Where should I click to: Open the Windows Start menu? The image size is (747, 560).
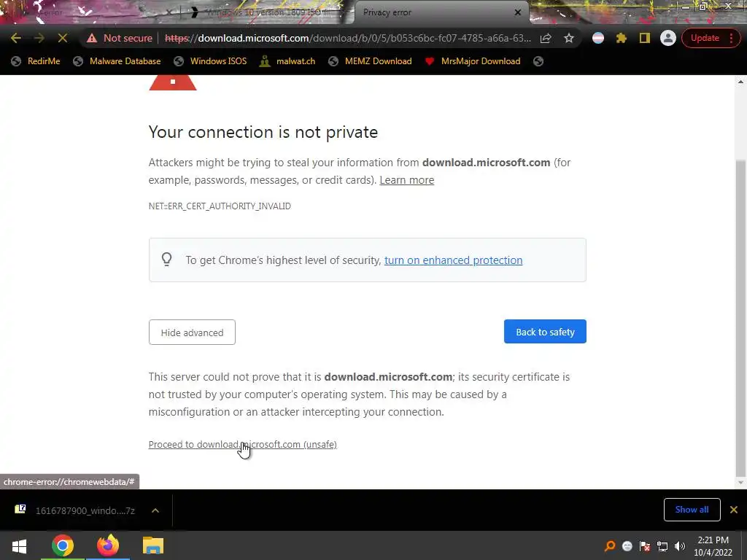coord(19,545)
